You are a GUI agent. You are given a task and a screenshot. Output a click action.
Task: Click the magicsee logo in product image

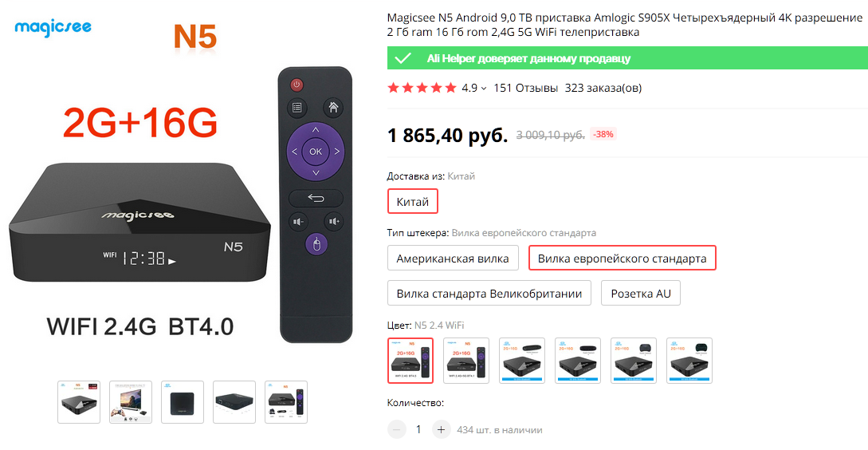pyautogui.click(x=53, y=26)
